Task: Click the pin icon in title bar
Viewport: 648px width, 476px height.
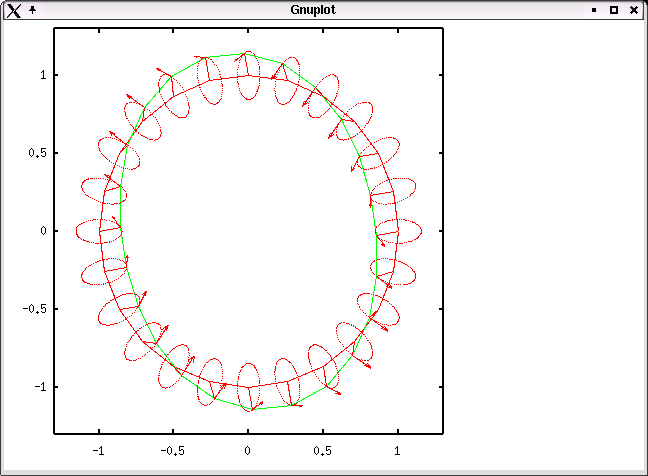Action: click(x=32, y=9)
